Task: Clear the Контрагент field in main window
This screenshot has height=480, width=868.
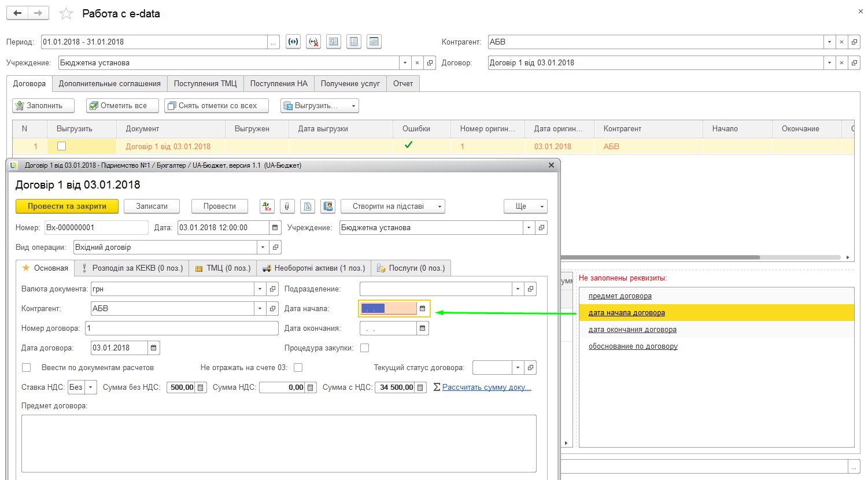Action: (842, 42)
